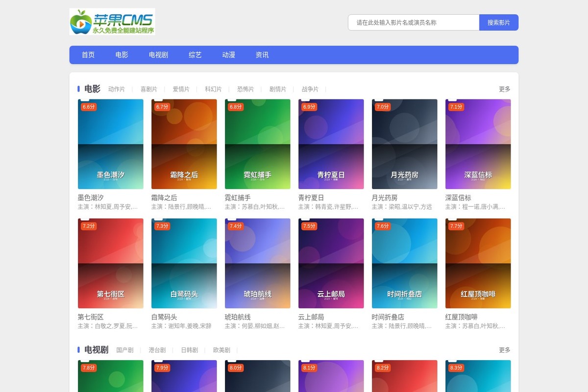The height and width of the screenshot is (392, 588).
Task: Open the 深蓝信标 movie poster
Action: coord(478,144)
